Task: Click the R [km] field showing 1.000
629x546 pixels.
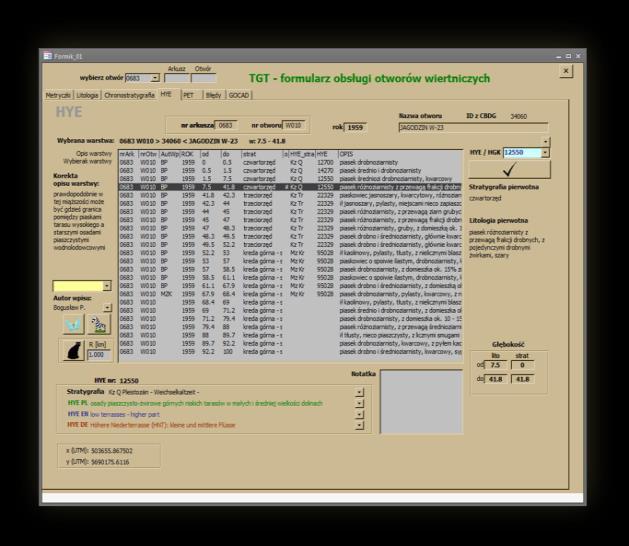Action: (99, 355)
